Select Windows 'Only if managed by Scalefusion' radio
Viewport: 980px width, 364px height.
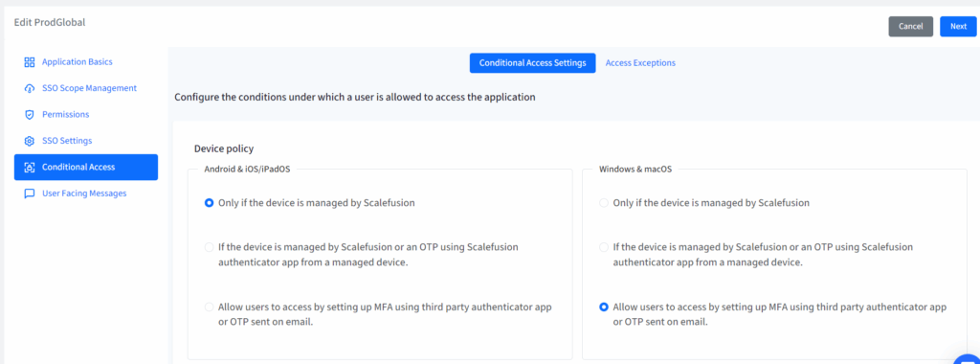pos(604,203)
